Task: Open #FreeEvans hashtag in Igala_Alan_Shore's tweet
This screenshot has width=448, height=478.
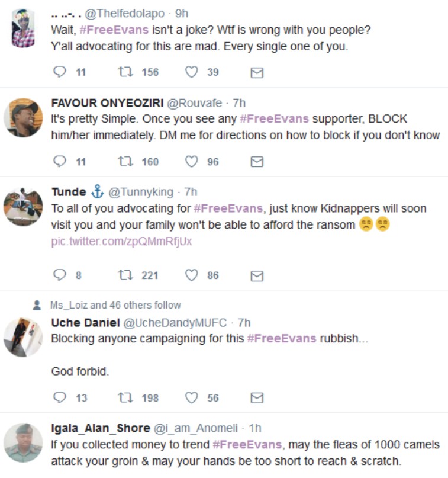Action: pos(247,445)
